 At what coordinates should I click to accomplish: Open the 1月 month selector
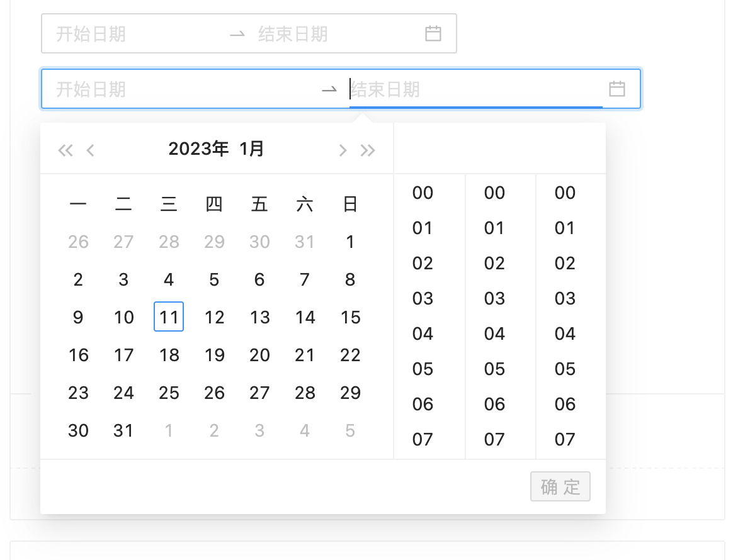251,149
